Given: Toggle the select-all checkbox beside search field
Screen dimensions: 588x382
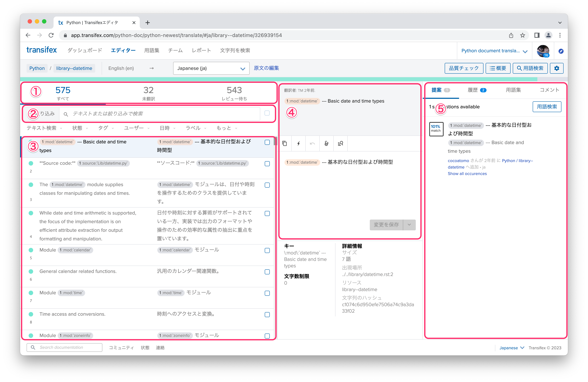Looking at the screenshot, I should 267,113.
